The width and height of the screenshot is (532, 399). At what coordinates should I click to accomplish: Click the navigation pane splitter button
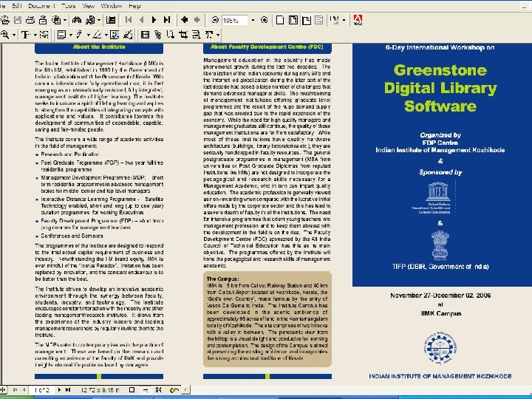point(2,390)
